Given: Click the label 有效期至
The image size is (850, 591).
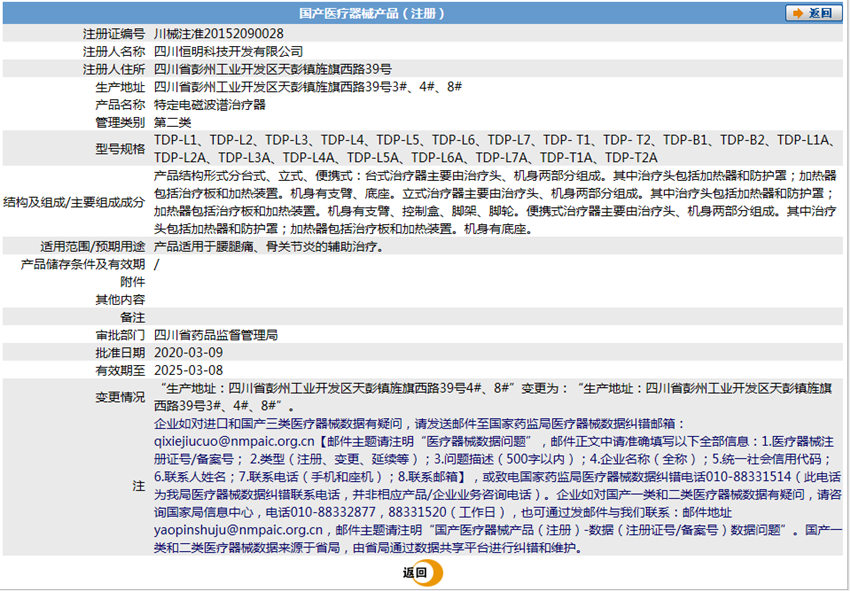Looking at the screenshot, I should pyautogui.click(x=120, y=370).
